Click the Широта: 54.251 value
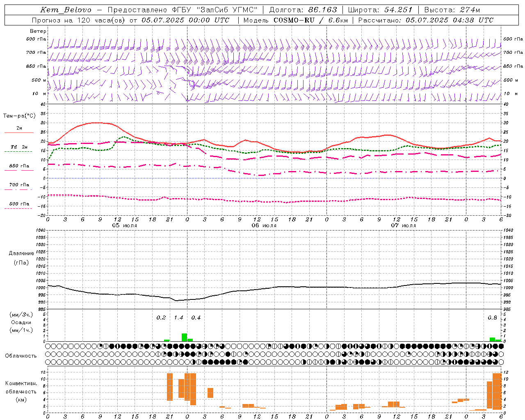525x420 pixels. point(380,10)
